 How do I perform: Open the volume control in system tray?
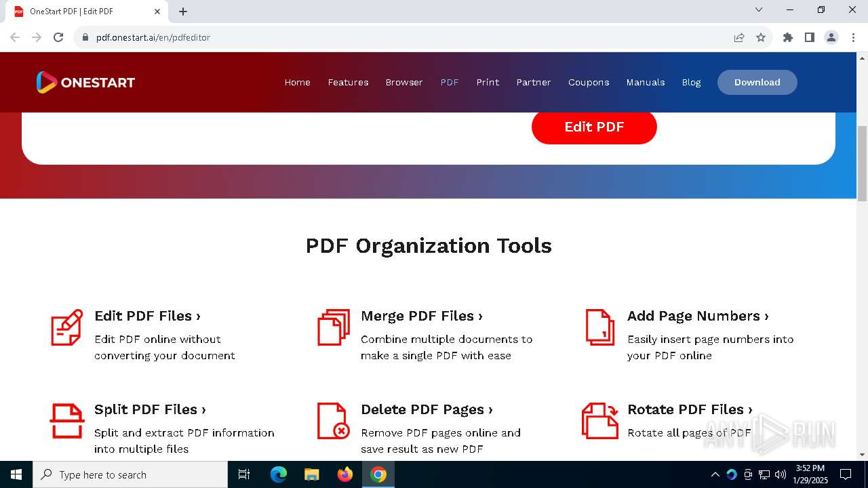[x=781, y=474]
